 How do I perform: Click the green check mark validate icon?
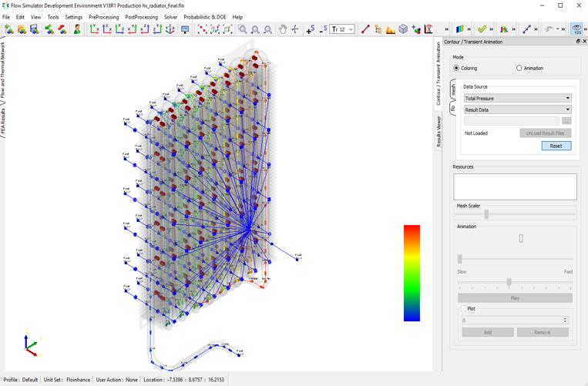coord(482,29)
